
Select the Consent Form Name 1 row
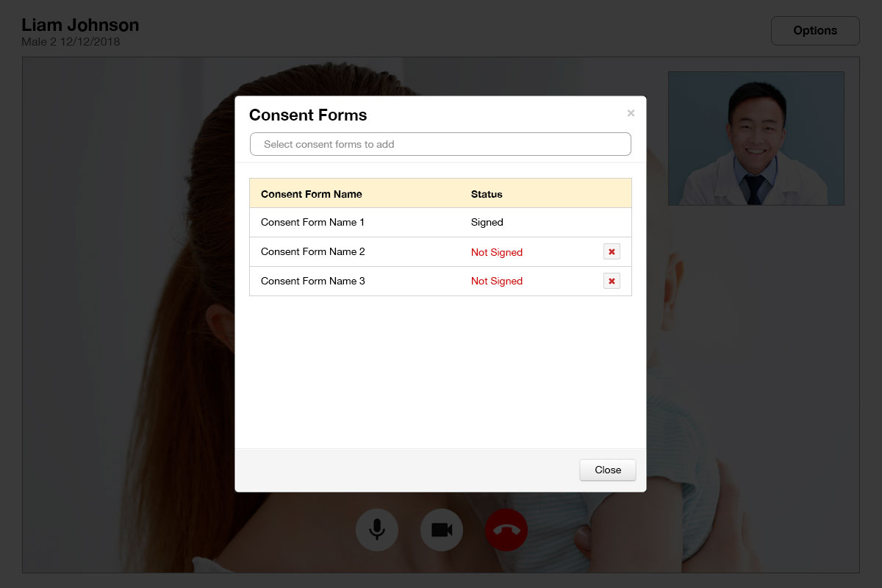(x=440, y=222)
